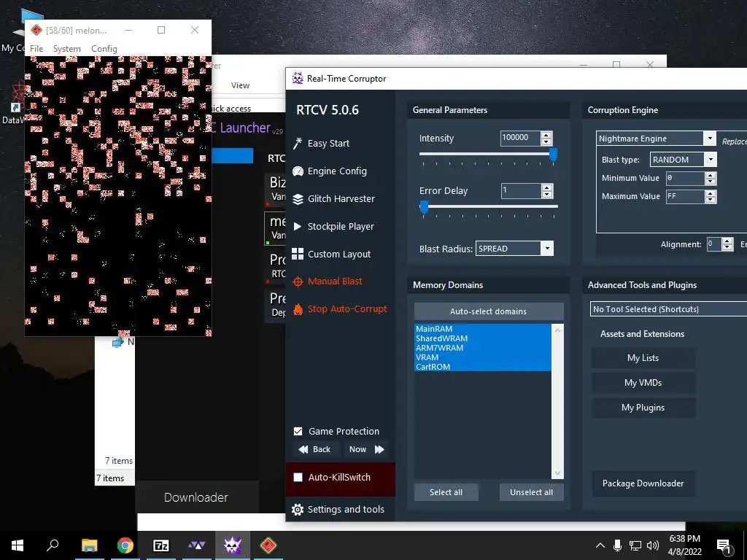Open Config menu in melonDS
The height and width of the screenshot is (560, 747).
point(104,49)
